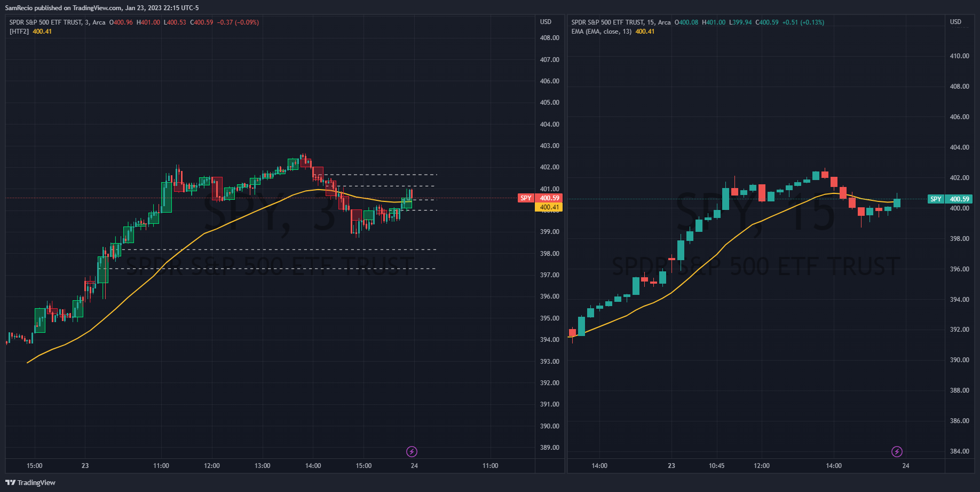Click the HTF2 value 400.41 on left chart
This screenshot has width=980, height=492.
coord(42,32)
